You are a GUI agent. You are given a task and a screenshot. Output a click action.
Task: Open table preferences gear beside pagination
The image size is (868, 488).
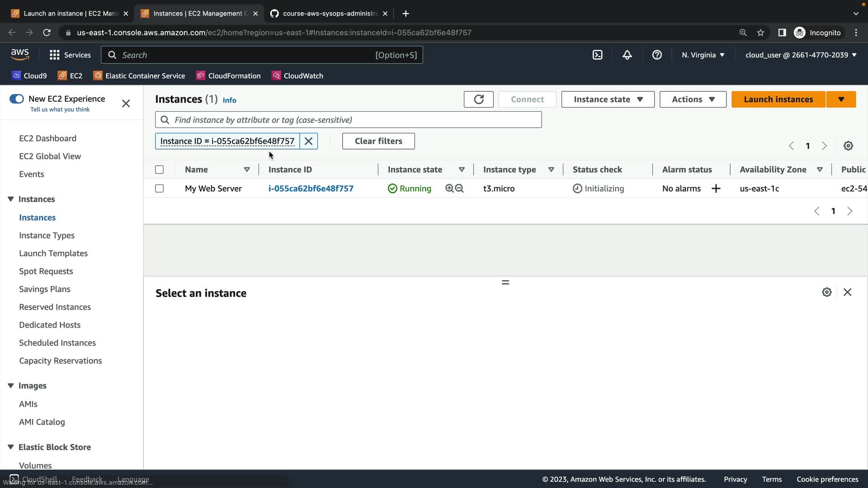(x=848, y=145)
